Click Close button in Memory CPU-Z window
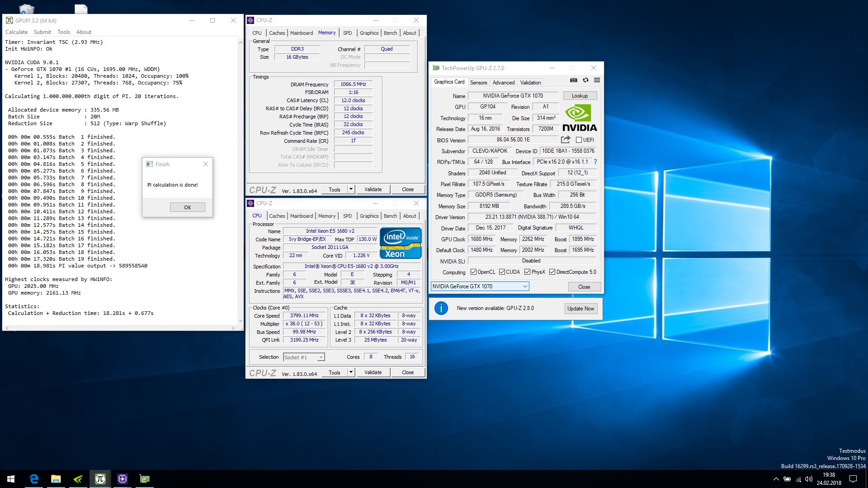The width and height of the screenshot is (868, 488). click(x=408, y=189)
